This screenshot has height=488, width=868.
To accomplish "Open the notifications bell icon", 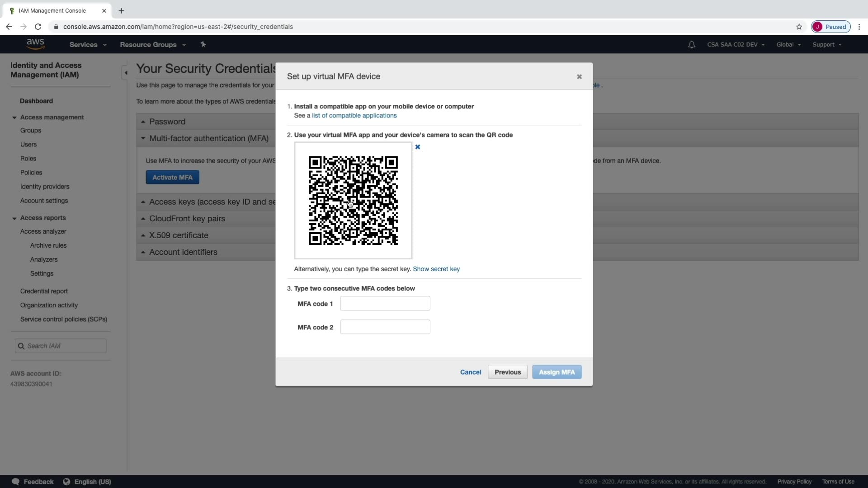I will pos(691,44).
